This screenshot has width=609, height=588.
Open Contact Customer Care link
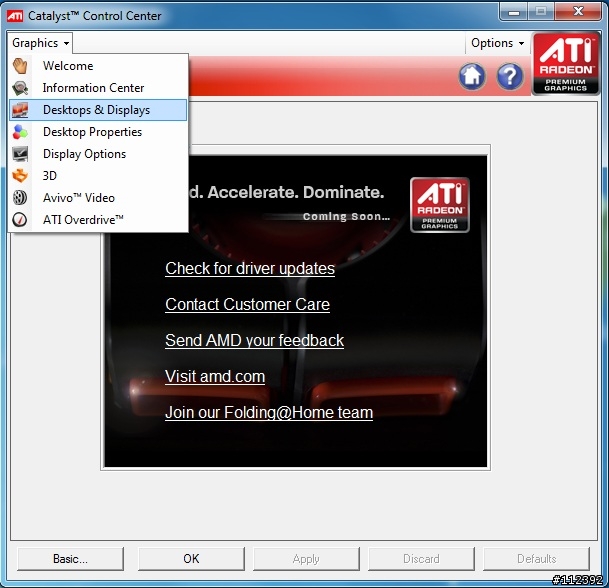(247, 304)
